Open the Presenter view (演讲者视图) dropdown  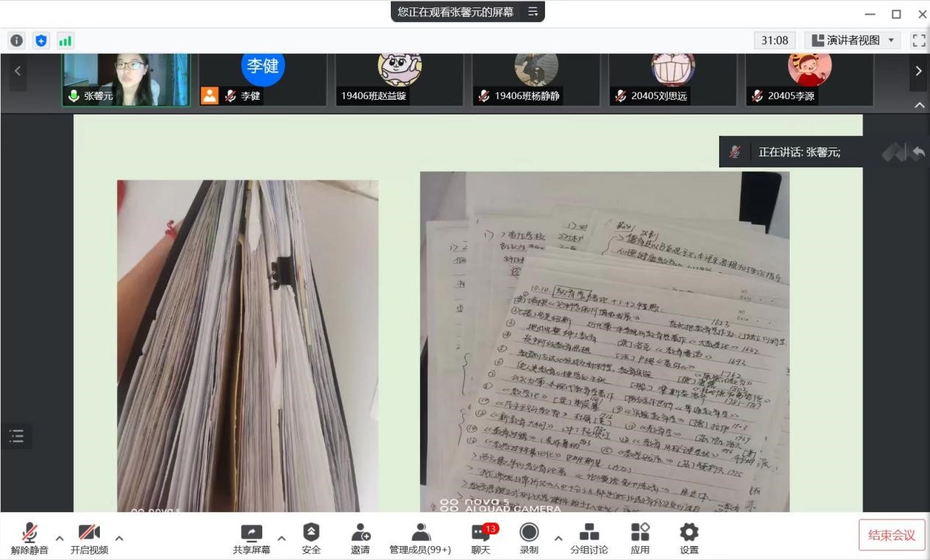tap(856, 40)
